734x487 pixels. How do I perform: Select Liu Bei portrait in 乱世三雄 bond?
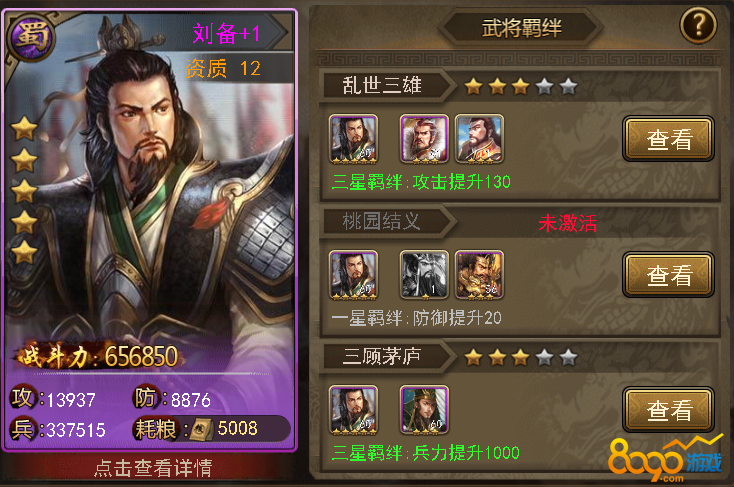pos(353,139)
